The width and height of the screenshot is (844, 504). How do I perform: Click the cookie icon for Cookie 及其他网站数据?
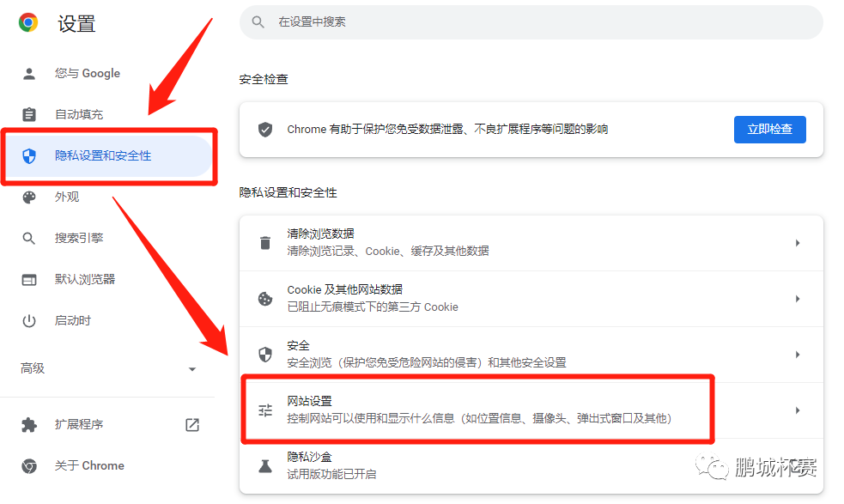[x=264, y=299]
